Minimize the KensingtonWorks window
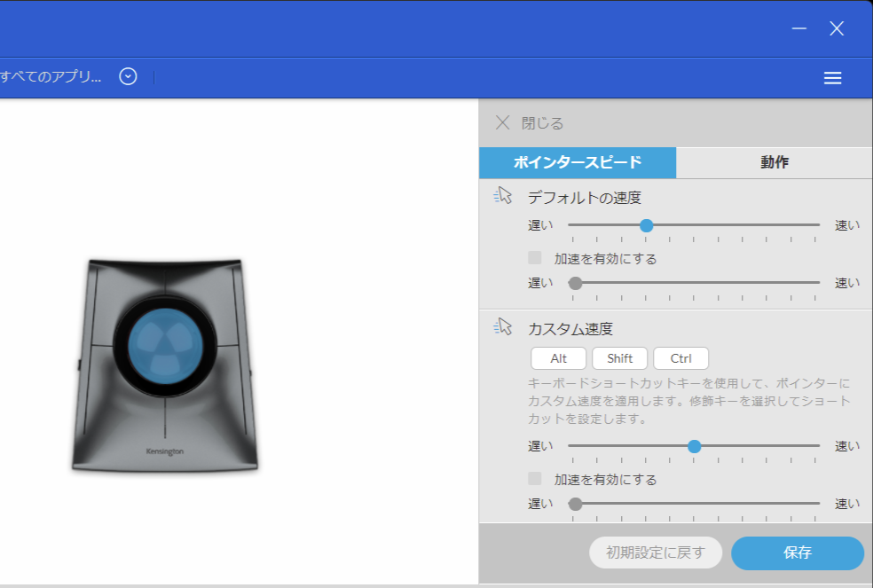The width and height of the screenshot is (873, 588). (798, 28)
